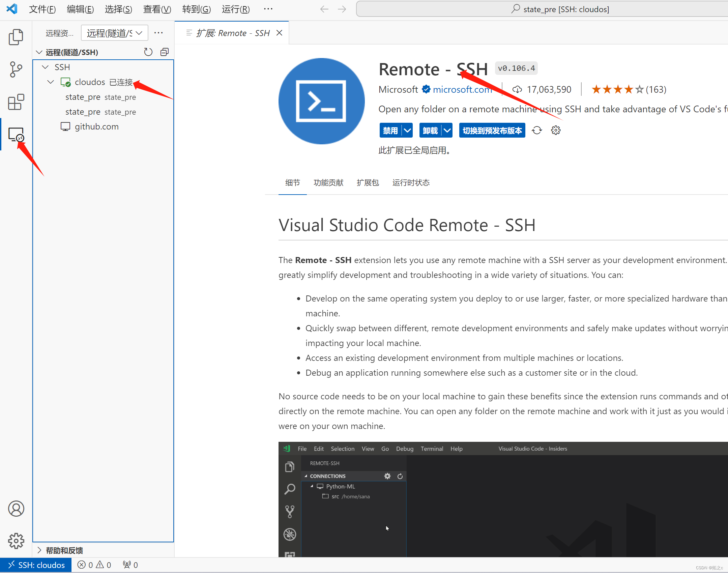This screenshot has height=573, width=728.
Task: Open the extension settings gear
Action: (556, 130)
